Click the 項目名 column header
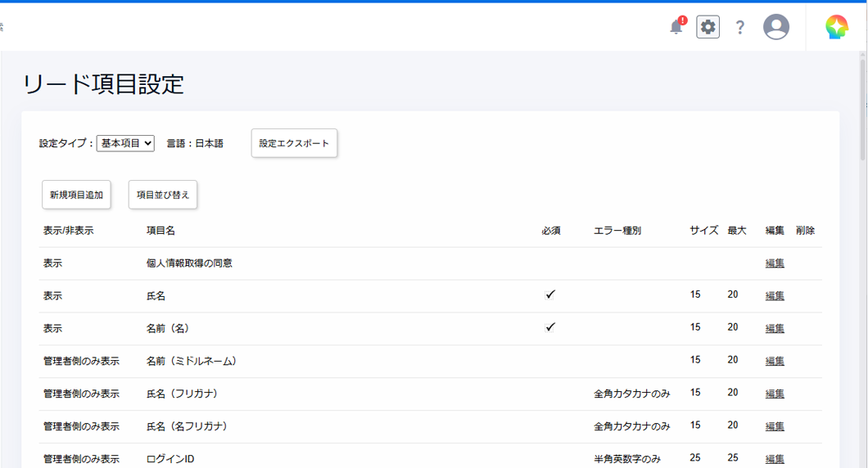This screenshot has width=868, height=468. tap(160, 231)
